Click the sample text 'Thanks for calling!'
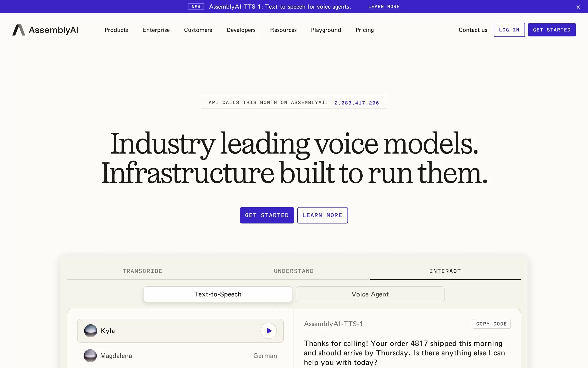Screen dimensions: 588x368 pos(336,343)
